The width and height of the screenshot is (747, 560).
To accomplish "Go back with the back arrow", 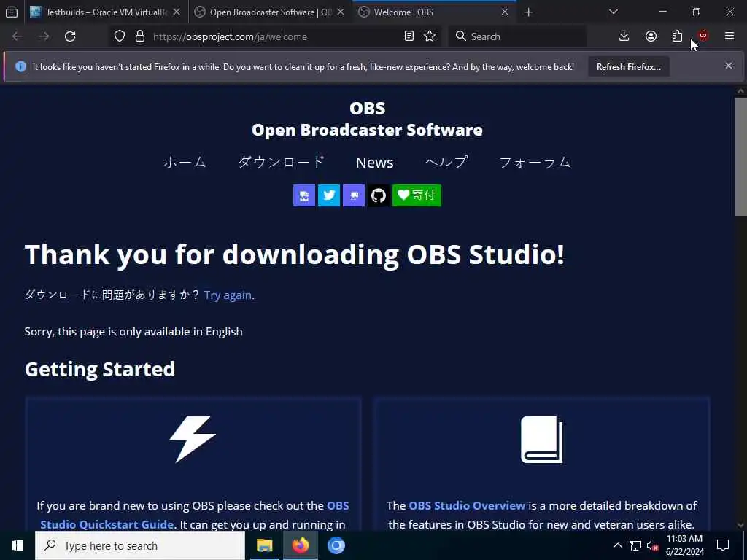I will point(18,36).
